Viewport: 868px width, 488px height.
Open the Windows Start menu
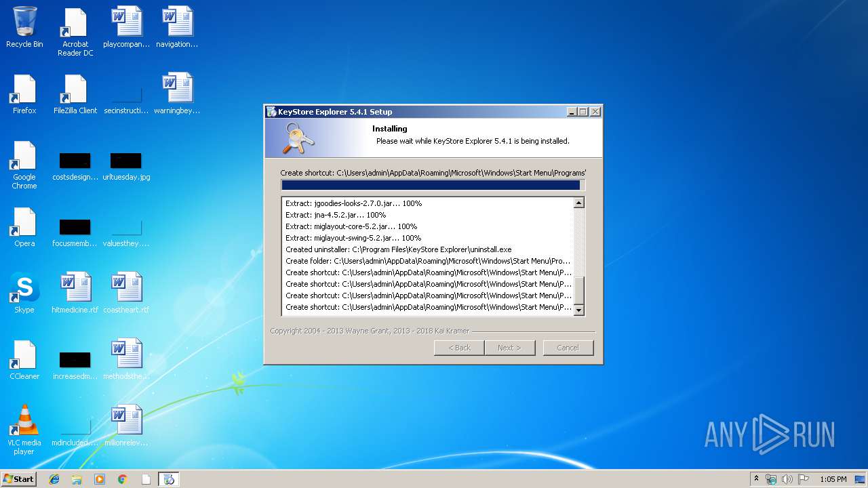(19, 479)
